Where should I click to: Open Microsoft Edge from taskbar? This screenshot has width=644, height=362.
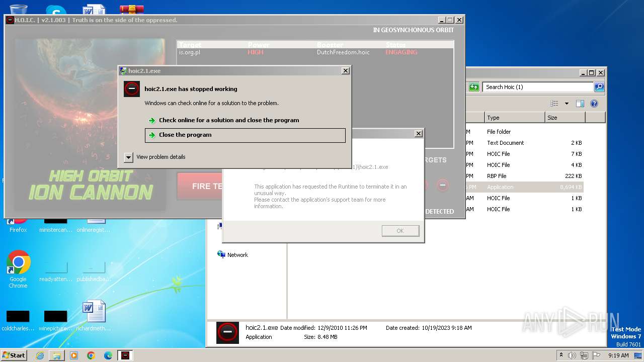pyautogui.click(x=108, y=355)
